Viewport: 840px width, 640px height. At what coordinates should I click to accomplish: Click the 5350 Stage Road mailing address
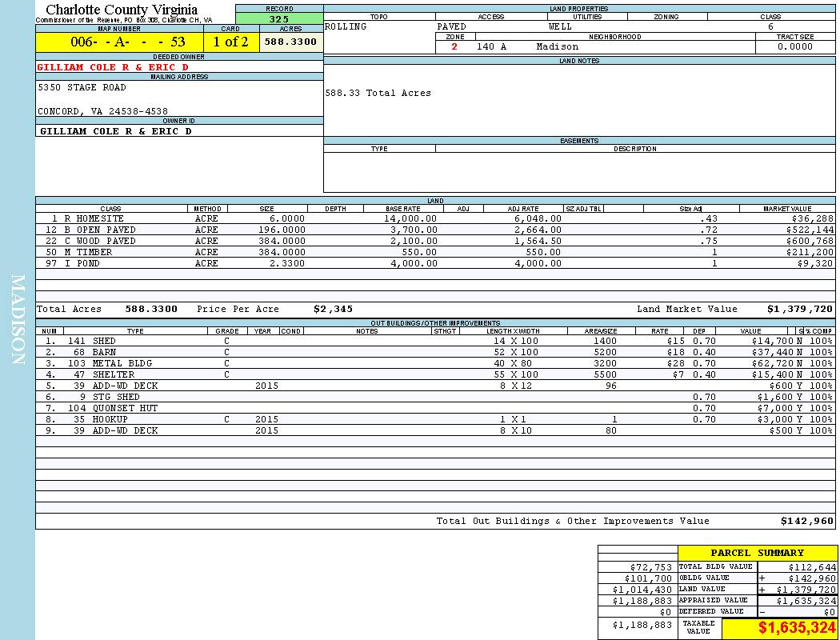click(x=82, y=87)
